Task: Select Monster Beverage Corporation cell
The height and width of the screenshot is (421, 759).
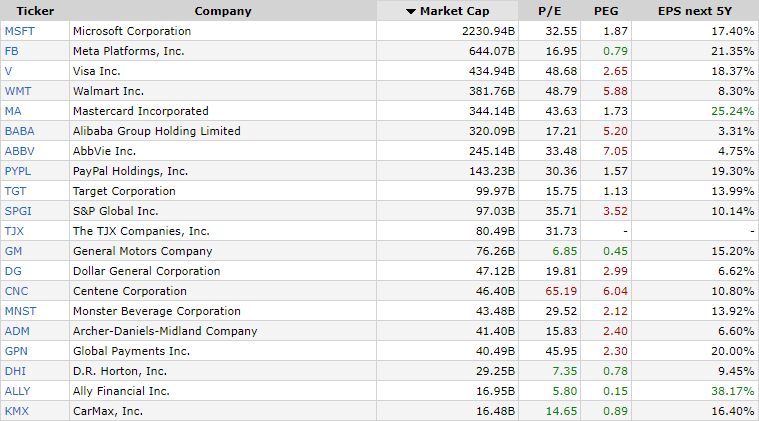Action: 223,311
